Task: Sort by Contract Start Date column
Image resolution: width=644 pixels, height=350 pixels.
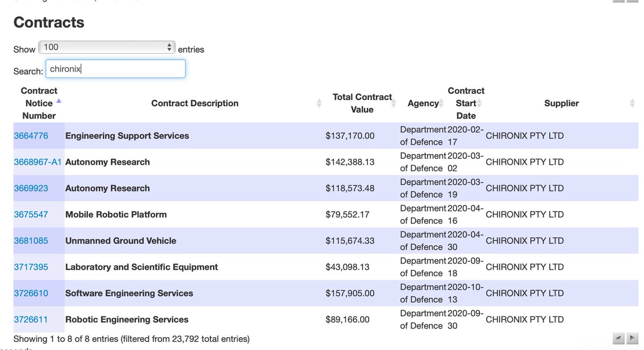Action: click(x=466, y=103)
